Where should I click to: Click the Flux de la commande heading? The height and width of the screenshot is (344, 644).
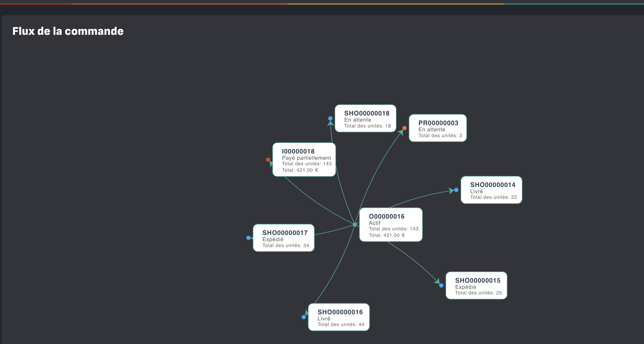click(x=68, y=31)
